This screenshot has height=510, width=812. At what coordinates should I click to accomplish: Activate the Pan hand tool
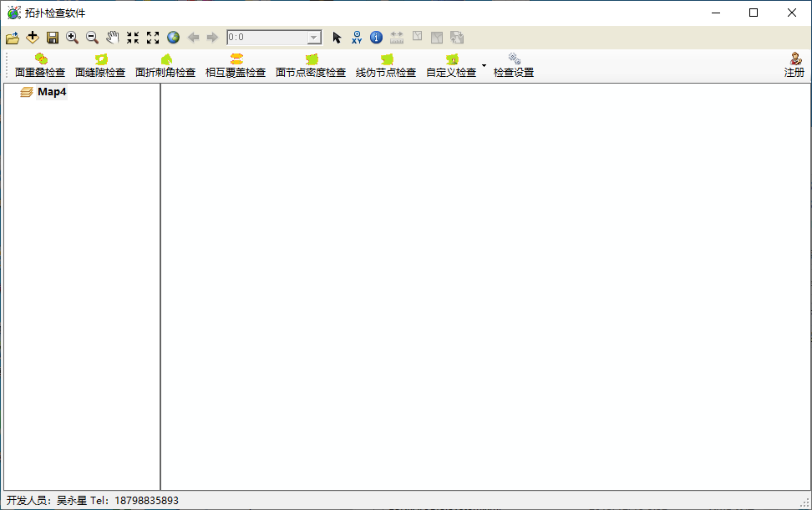113,38
